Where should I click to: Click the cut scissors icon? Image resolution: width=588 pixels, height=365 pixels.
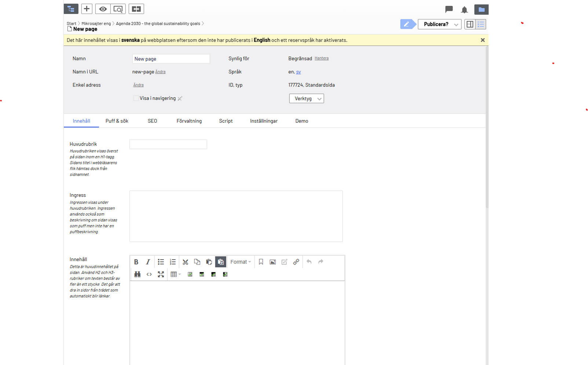185,262
